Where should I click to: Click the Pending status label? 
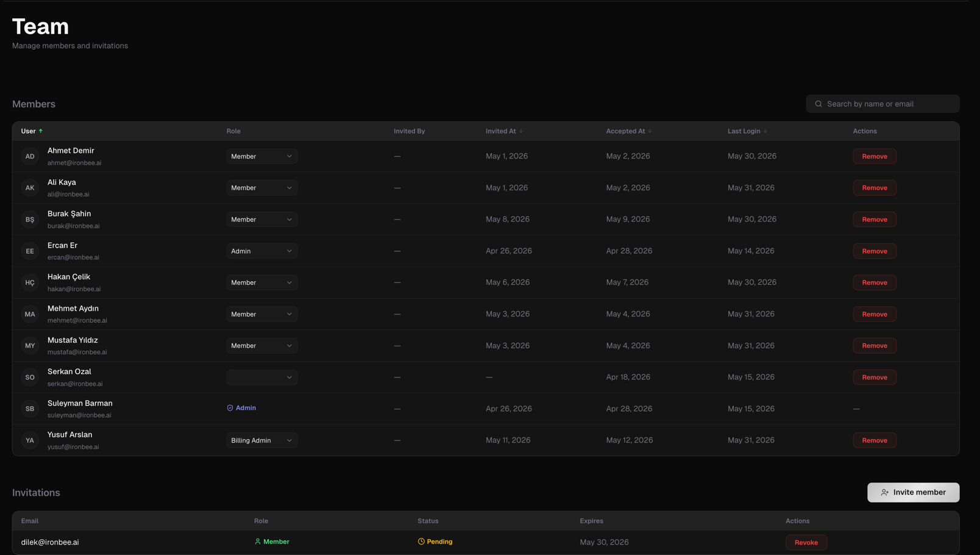(x=439, y=542)
